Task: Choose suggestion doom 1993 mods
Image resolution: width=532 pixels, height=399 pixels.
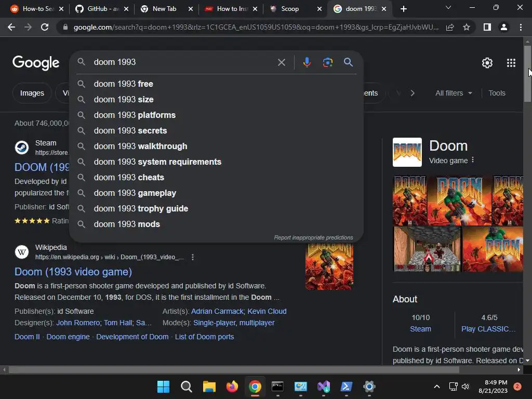Action: click(217, 224)
